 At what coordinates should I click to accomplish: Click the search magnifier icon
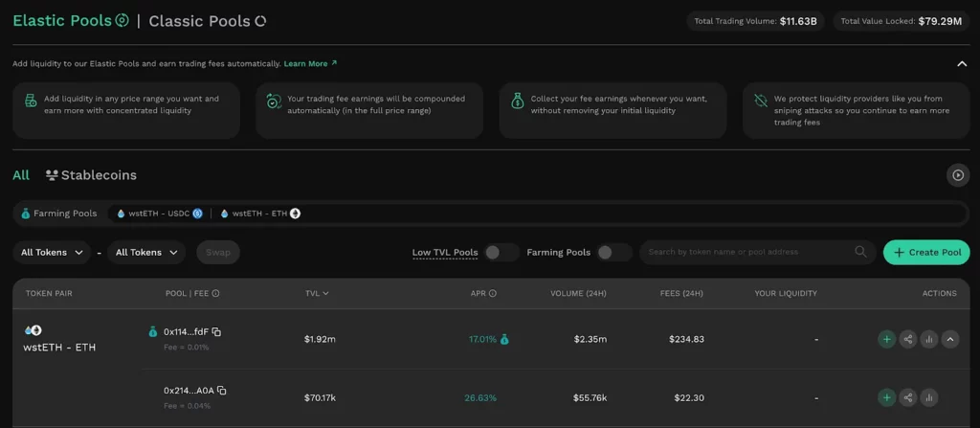click(860, 252)
